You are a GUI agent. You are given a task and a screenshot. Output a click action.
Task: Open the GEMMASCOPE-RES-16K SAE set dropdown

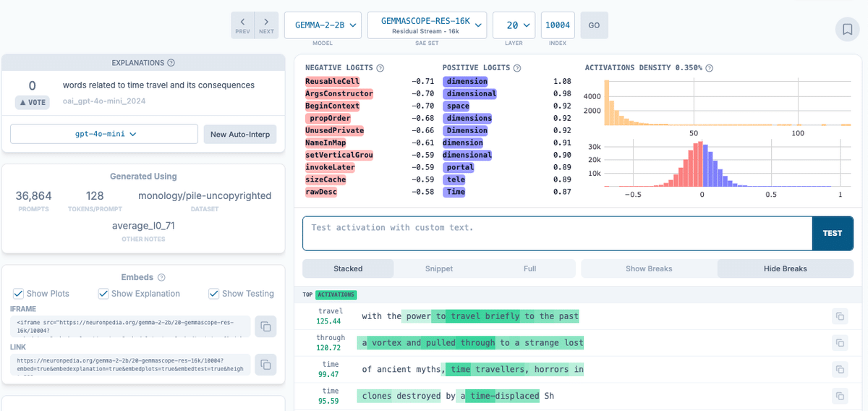pos(427,25)
